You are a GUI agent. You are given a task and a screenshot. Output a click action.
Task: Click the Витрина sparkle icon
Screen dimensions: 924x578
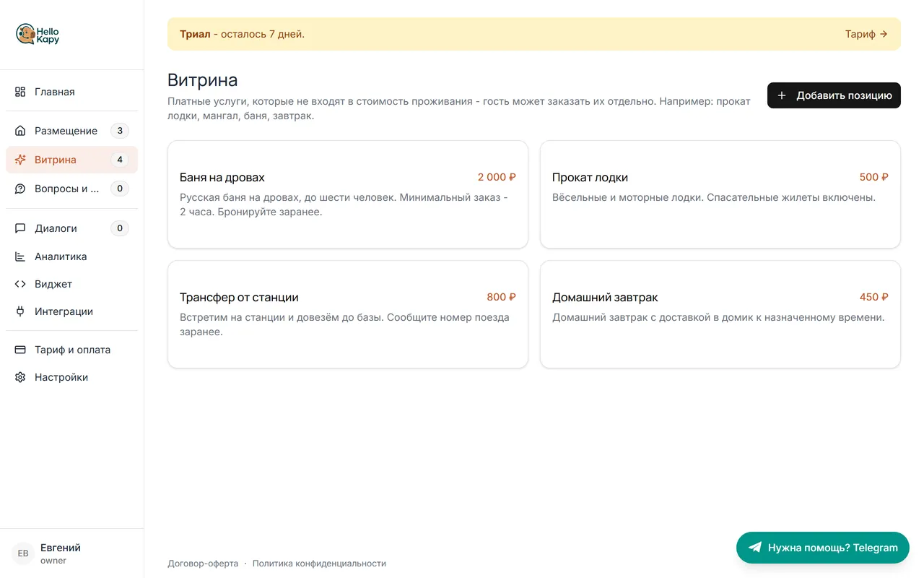[x=20, y=160]
